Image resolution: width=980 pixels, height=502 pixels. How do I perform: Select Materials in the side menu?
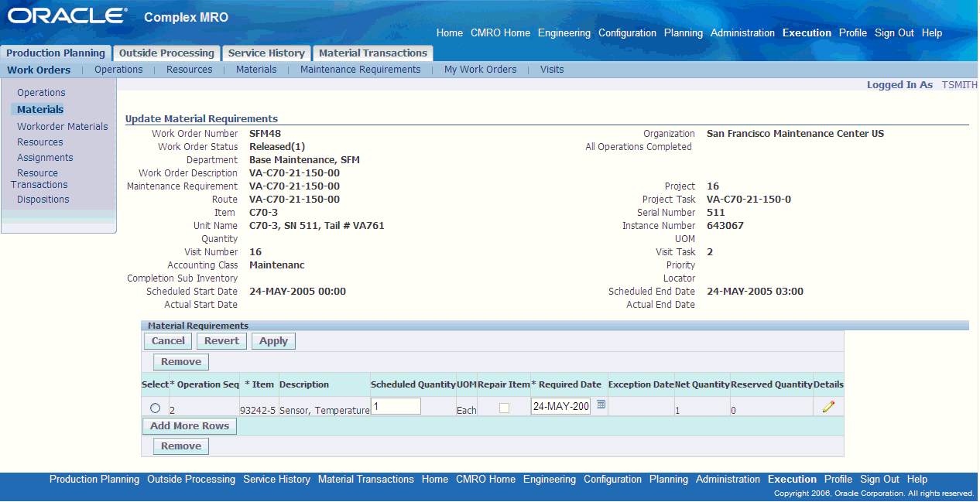(x=40, y=110)
